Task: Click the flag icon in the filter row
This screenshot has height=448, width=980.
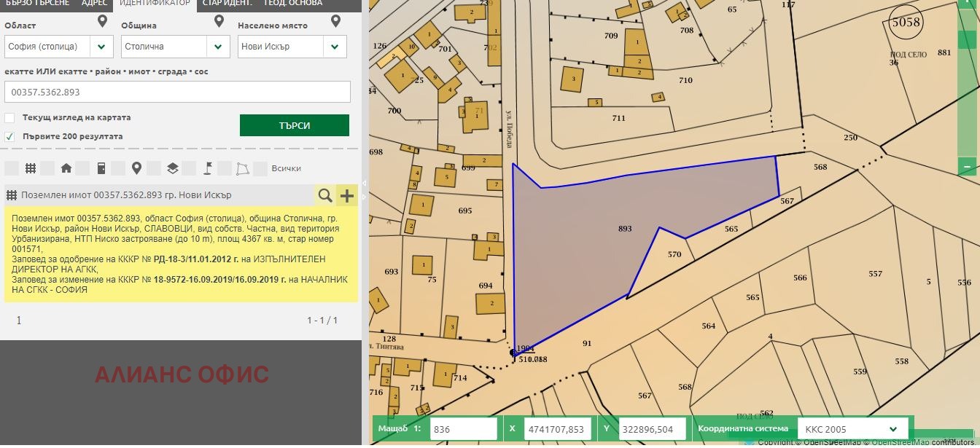Action: 207,168
